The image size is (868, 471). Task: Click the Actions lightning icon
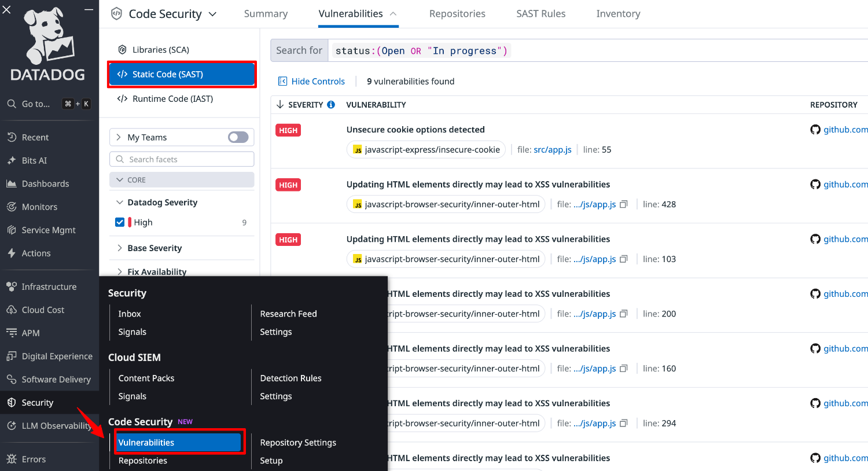[x=12, y=253]
